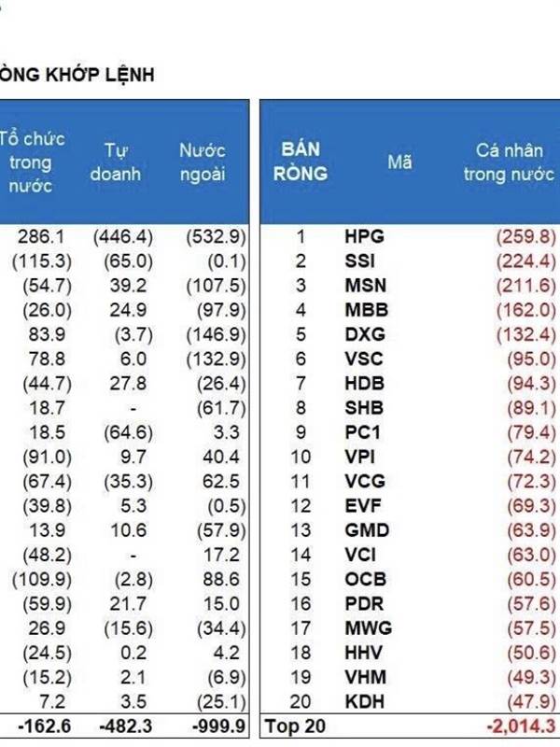Select the HPG stock code cell

[364, 237]
